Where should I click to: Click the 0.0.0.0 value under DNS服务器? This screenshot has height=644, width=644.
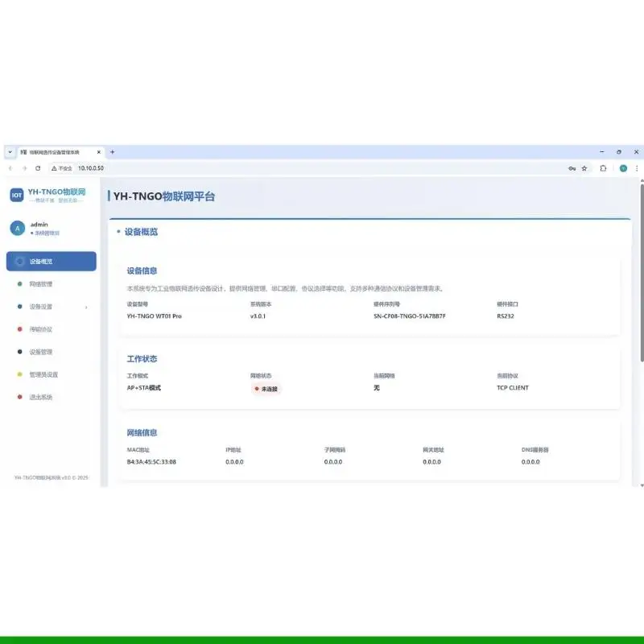pos(530,461)
